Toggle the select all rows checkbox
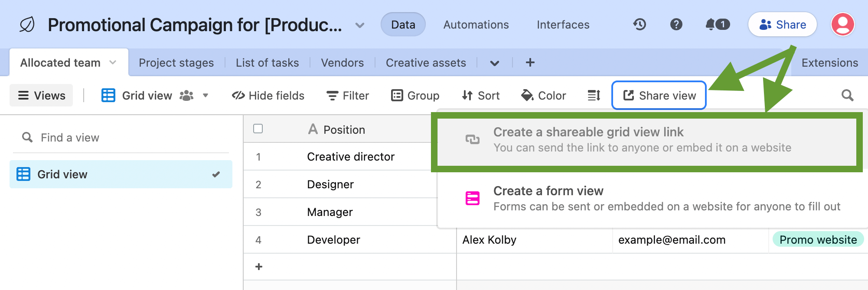The image size is (868, 290). point(258,129)
